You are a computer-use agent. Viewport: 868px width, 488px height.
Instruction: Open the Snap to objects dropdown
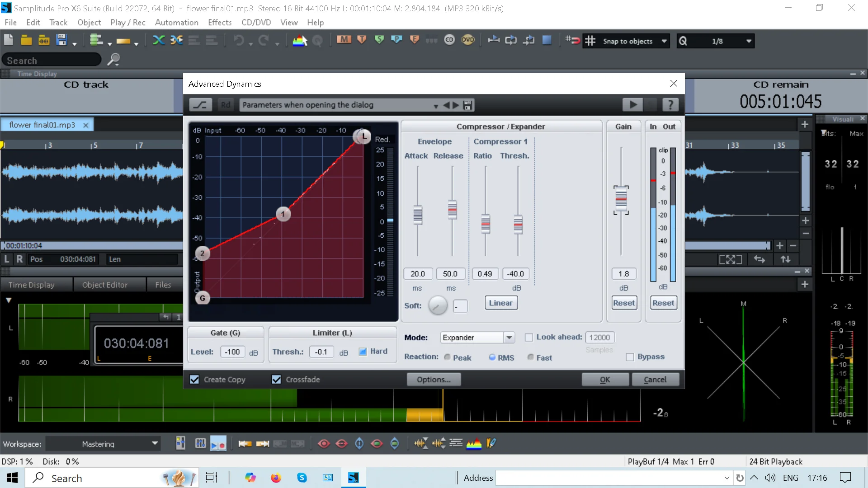[x=664, y=41]
